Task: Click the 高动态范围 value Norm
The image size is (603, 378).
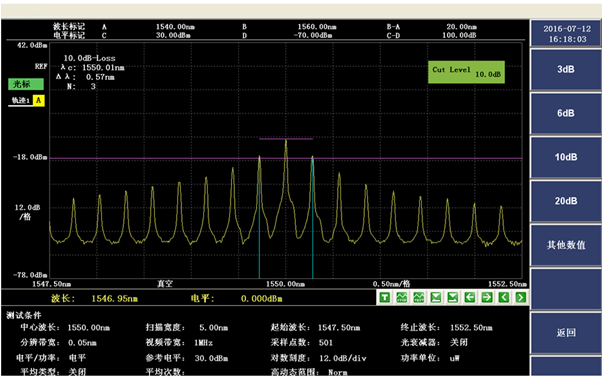Action: click(x=338, y=372)
